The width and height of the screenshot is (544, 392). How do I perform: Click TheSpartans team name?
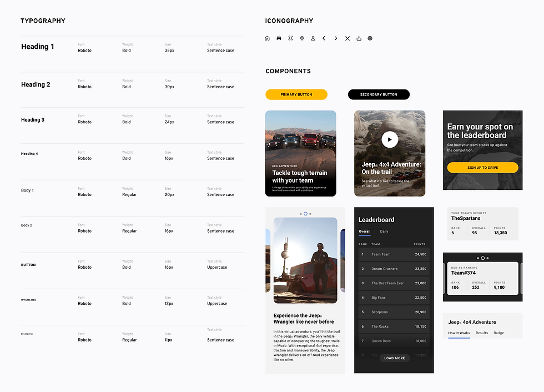tap(466, 218)
